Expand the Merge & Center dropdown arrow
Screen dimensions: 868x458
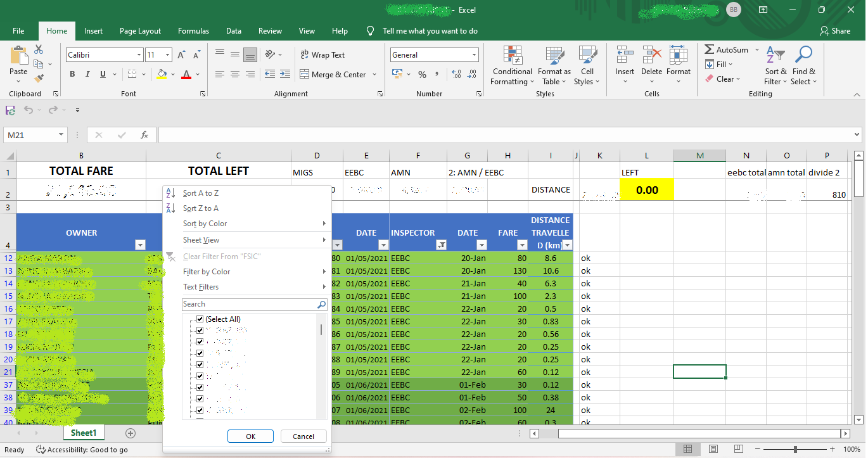tap(374, 75)
